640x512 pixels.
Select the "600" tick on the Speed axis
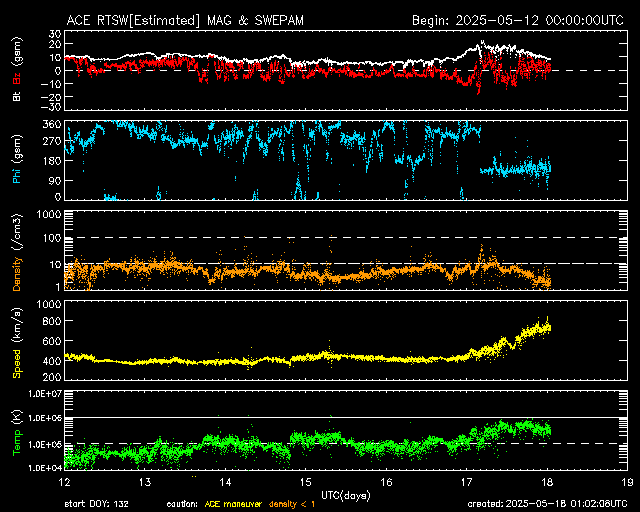(52, 341)
